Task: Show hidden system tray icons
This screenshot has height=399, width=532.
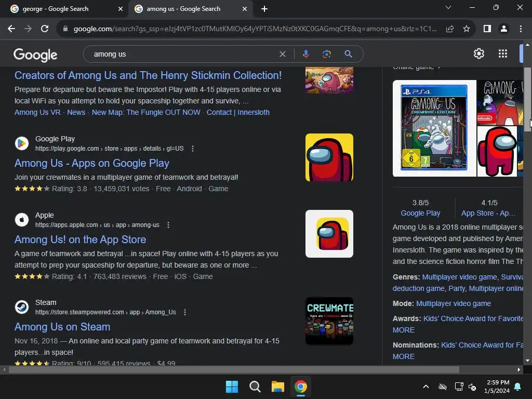Action: tap(426, 387)
